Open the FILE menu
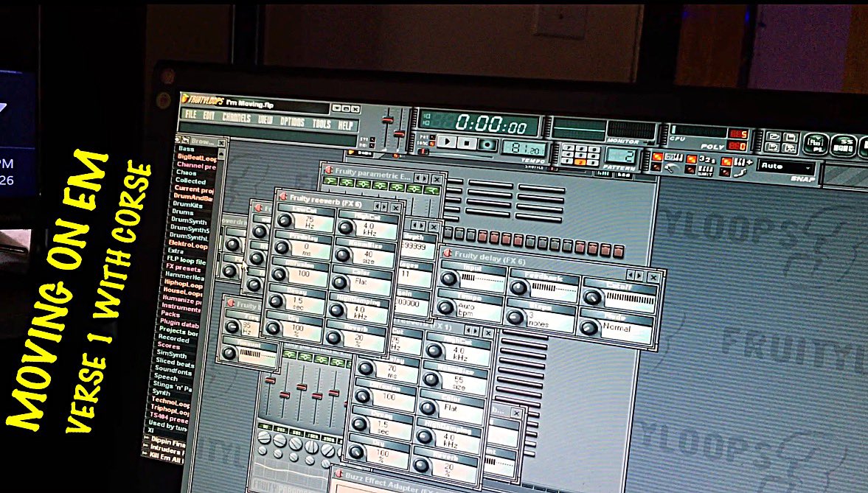Image resolution: width=868 pixels, height=493 pixels. [x=191, y=114]
